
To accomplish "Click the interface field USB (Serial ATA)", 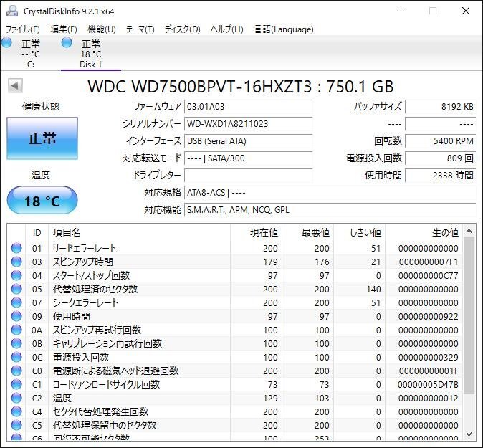I will pos(248,141).
